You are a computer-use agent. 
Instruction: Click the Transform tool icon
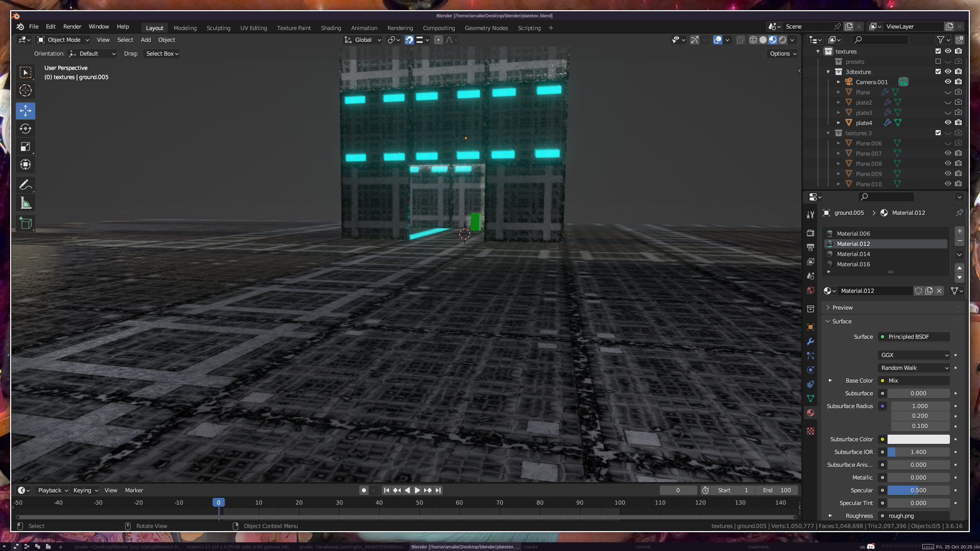coord(26,165)
